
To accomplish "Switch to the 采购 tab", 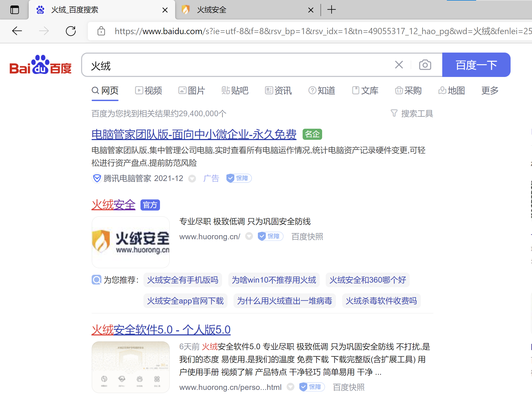I will click(x=408, y=91).
